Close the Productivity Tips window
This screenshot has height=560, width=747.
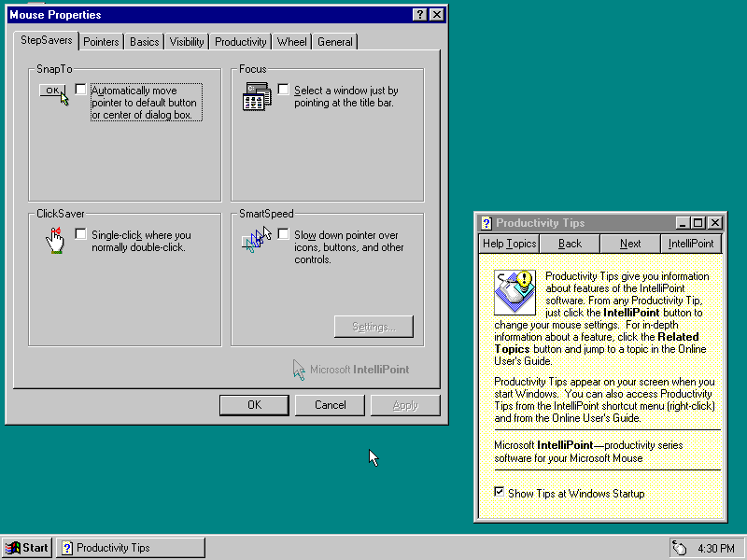pos(714,223)
